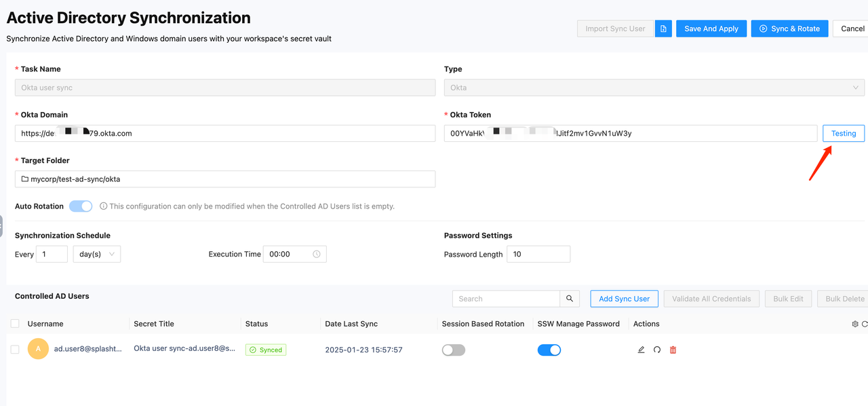Click the Every interval number field
The height and width of the screenshot is (406, 868).
(x=52, y=254)
